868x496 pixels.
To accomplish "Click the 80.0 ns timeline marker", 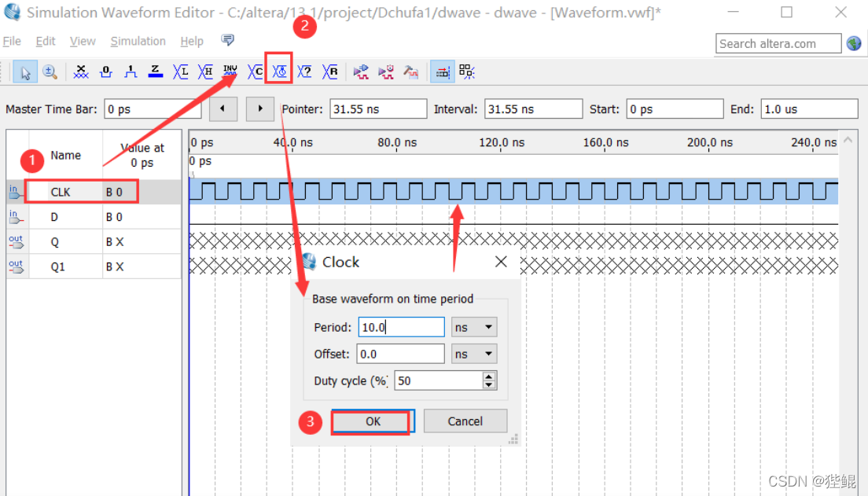I will point(397,142).
